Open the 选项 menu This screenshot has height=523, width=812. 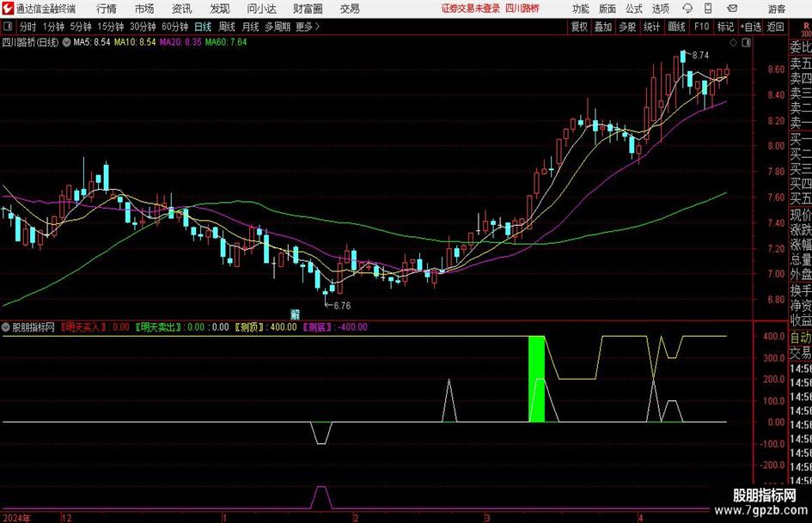[x=660, y=9]
